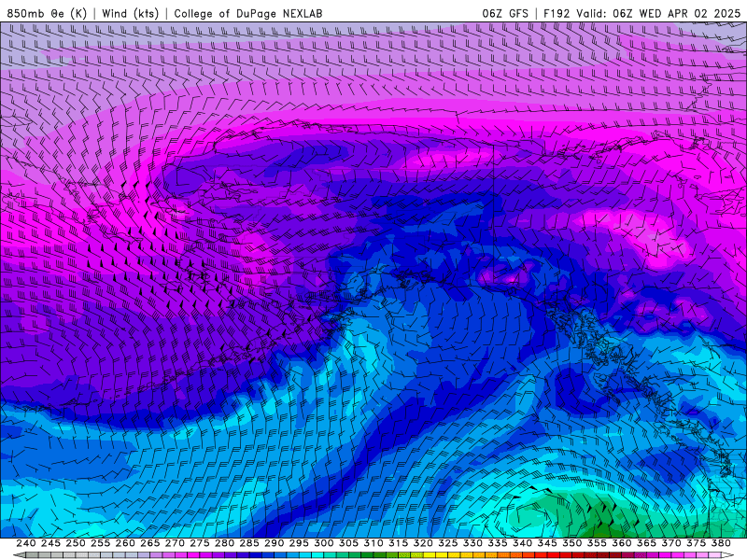Image resolution: width=747 pixels, height=560 pixels.
Task: Click the 275 legend scale value
Action: point(199,543)
